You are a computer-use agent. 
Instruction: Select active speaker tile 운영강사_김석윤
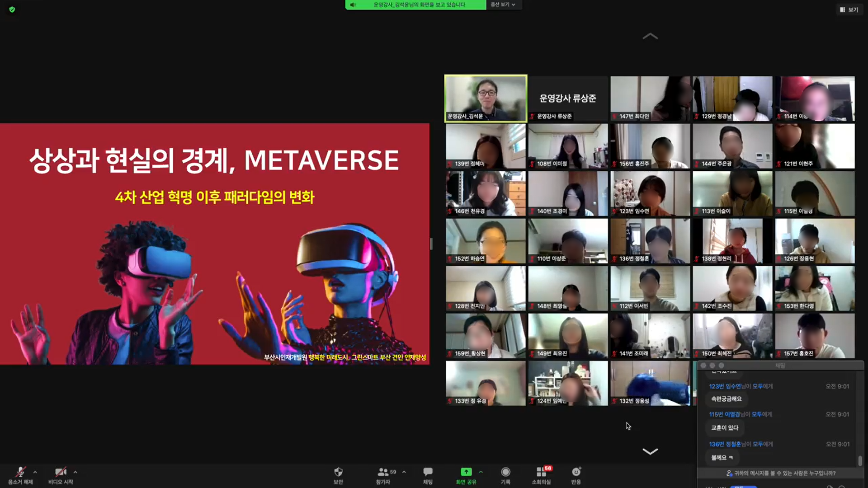coord(486,99)
